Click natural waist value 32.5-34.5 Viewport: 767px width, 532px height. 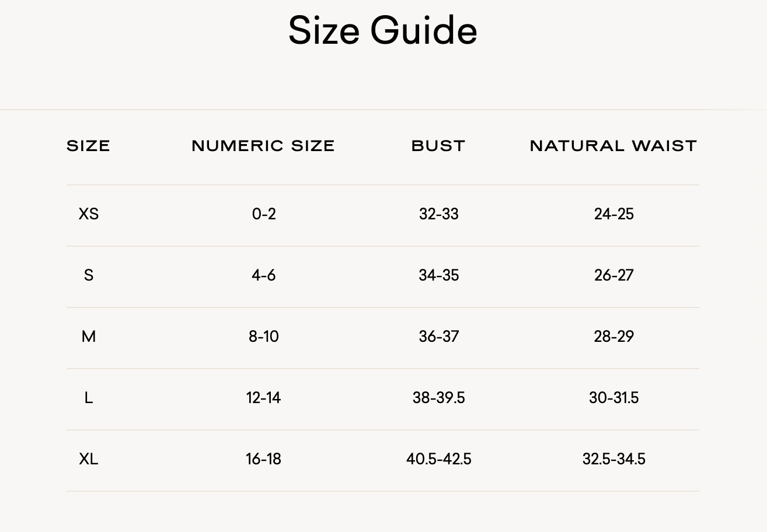[614, 459]
